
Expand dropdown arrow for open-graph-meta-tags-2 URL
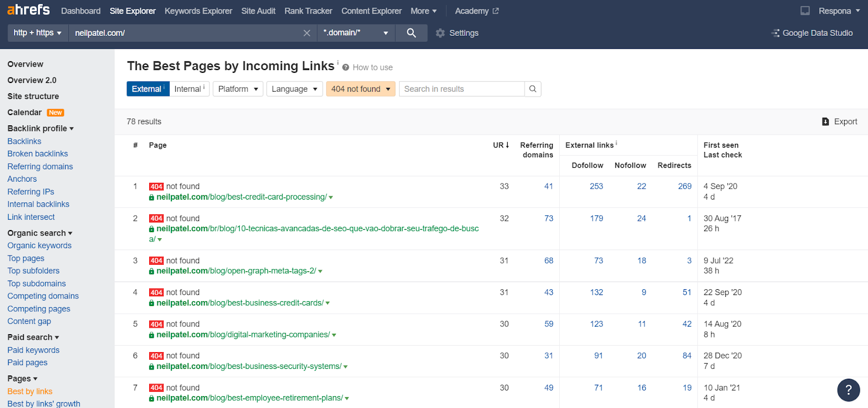(320, 271)
